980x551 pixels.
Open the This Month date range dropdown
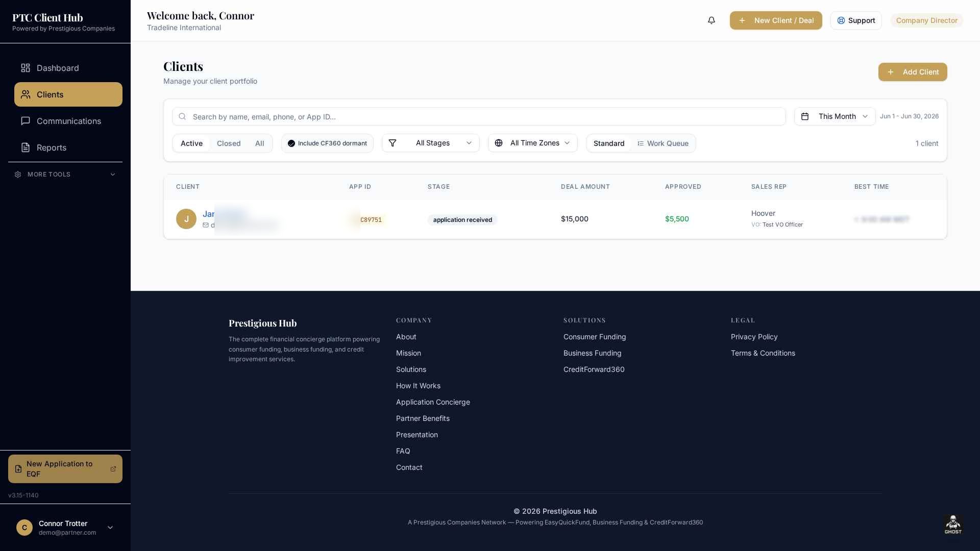tap(835, 116)
